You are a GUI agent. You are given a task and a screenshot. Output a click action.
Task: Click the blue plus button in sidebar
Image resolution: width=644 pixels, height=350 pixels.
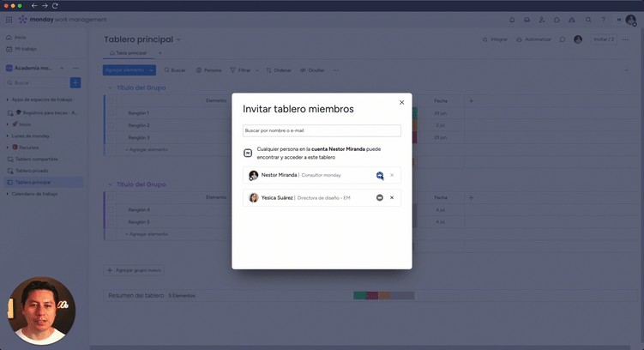(x=75, y=82)
